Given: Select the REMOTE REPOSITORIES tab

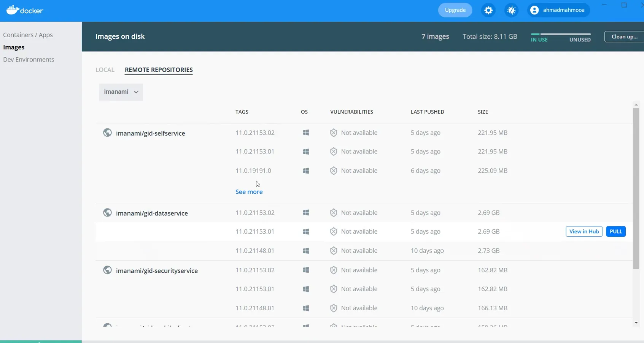Looking at the screenshot, I should coord(159,70).
